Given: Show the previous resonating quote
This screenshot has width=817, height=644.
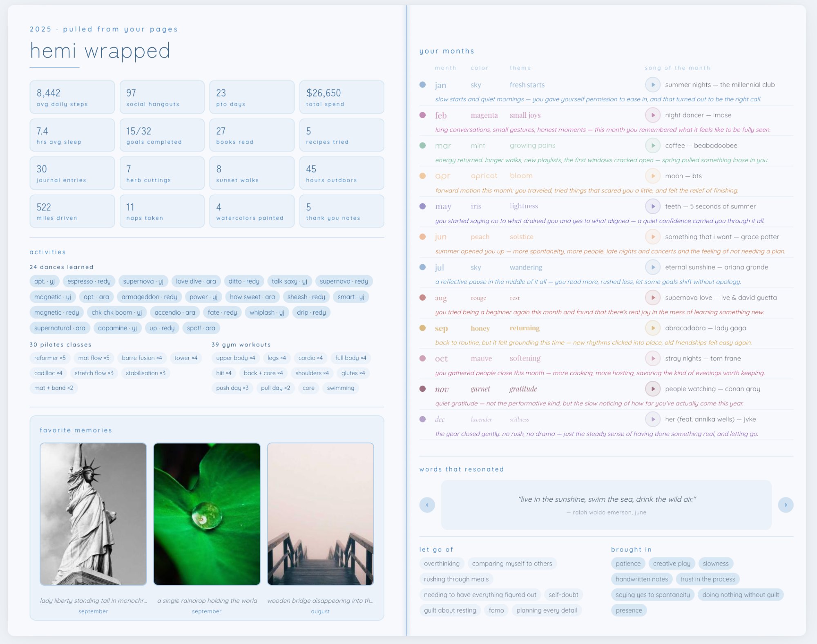Looking at the screenshot, I should tap(427, 505).
